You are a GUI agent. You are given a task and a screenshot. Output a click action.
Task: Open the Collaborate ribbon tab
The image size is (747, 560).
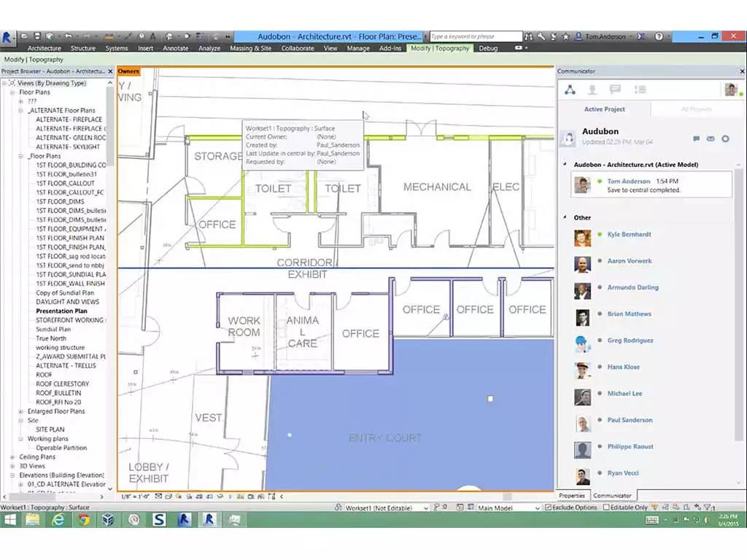(298, 48)
